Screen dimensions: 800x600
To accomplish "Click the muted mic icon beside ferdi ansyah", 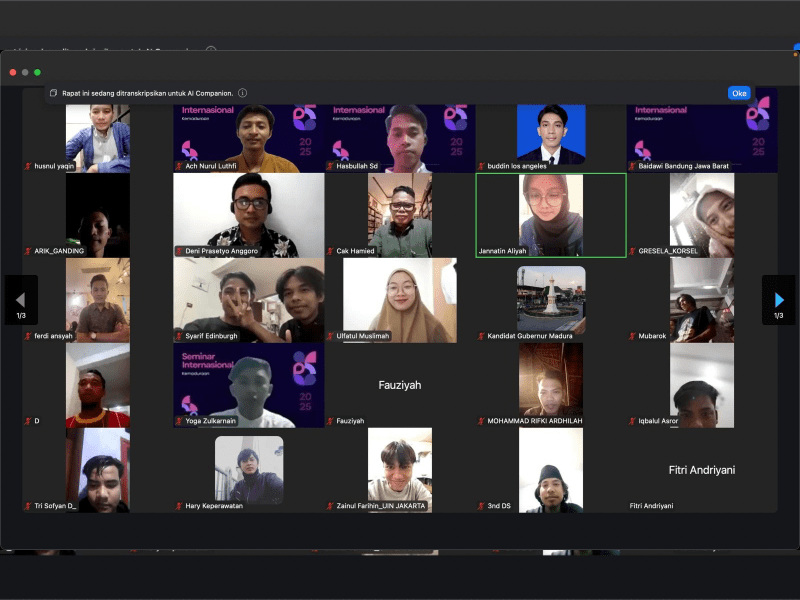I will (x=28, y=336).
